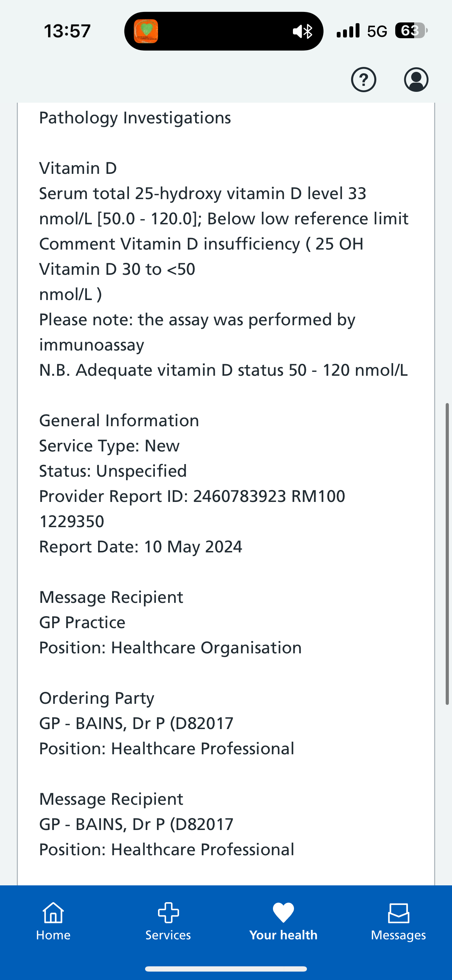Screen dimensions: 452x980
Task: Tap the Pathology Investigations heading
Action: tap(135, 117)
